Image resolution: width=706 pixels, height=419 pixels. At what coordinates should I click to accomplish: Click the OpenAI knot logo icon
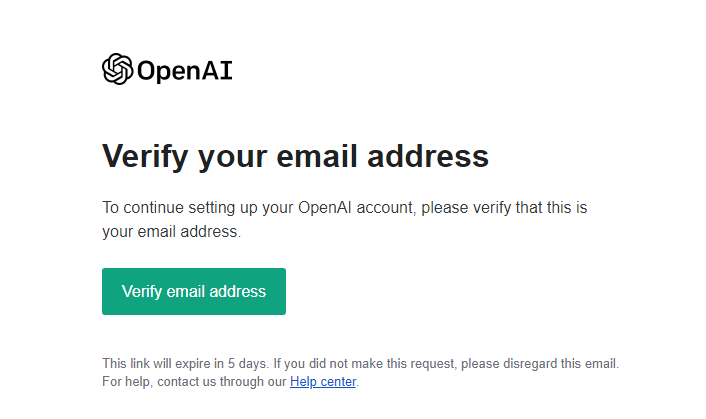[x=117, y=69]
